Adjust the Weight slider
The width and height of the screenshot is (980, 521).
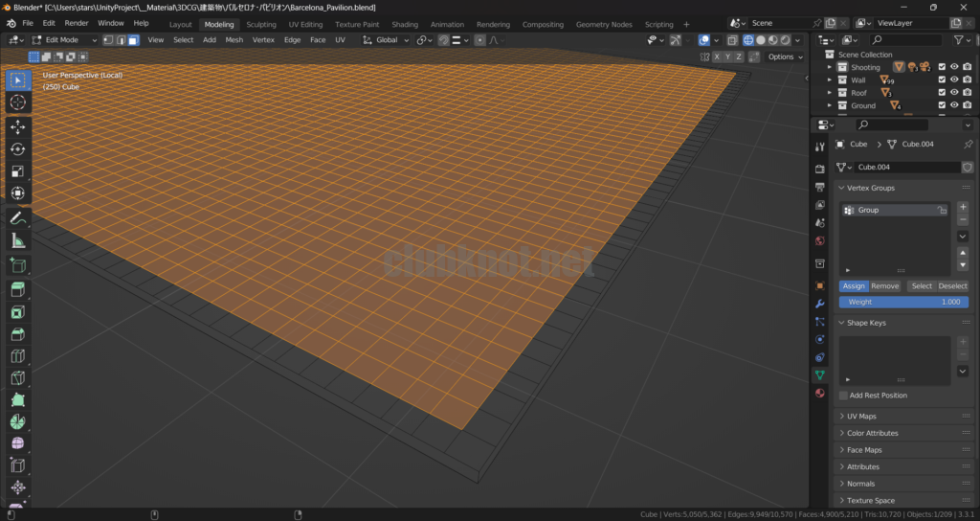point(903,302)
